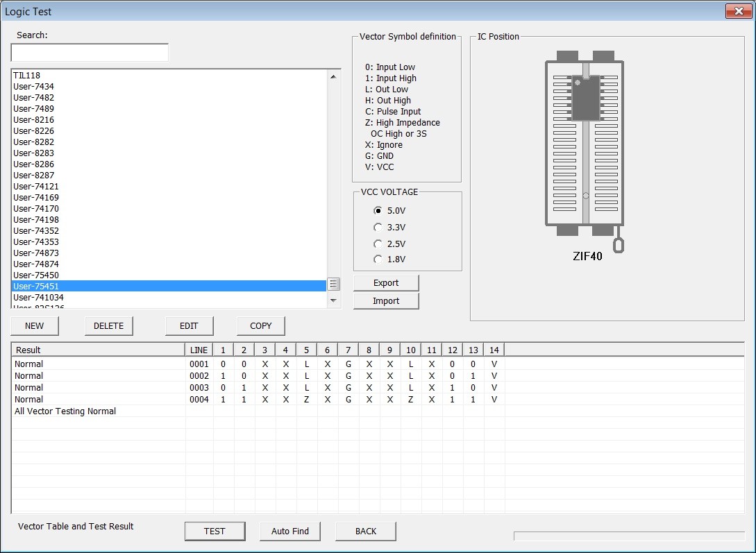Screen dimensions: 756x553
Task: Click the Auto Find button
Action: tap(289, 531)
